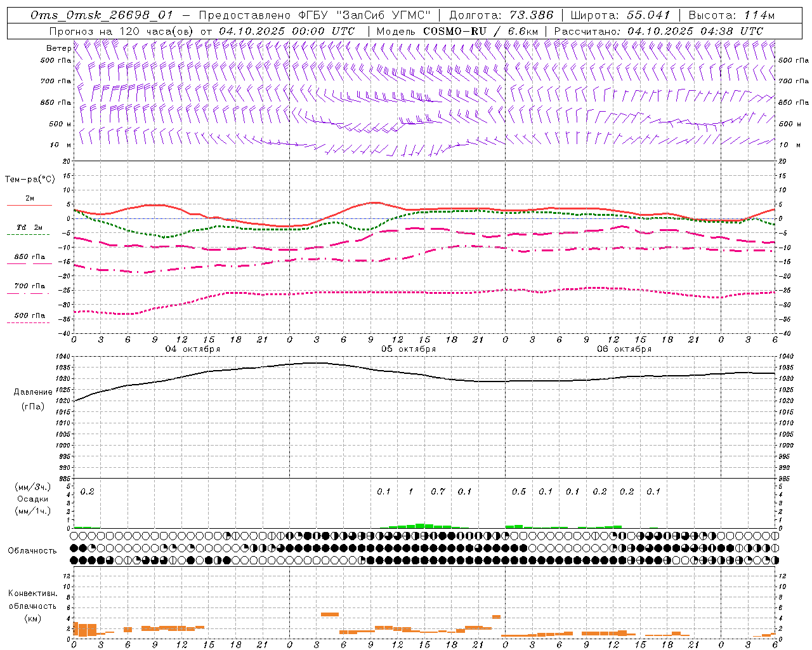Click the Долгота: 73.386 value
The height and width of the screenshot is (650, 812).
tap(501, 15)
